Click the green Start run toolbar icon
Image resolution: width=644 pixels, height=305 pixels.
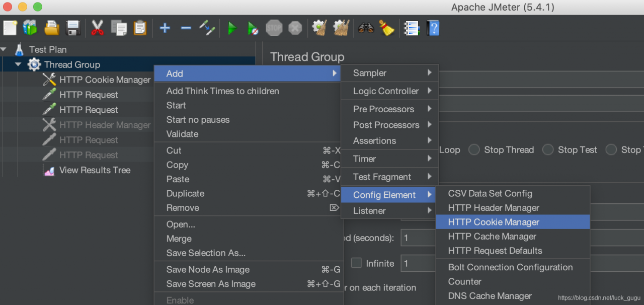point(232,28)
